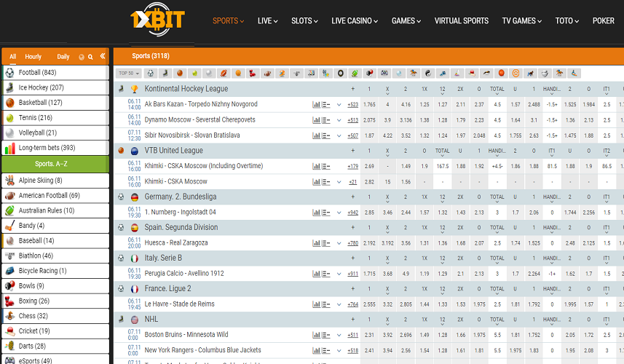Open bet list icon for Le Havre match
Screen dimensions: 624x364
coord(326,304)
